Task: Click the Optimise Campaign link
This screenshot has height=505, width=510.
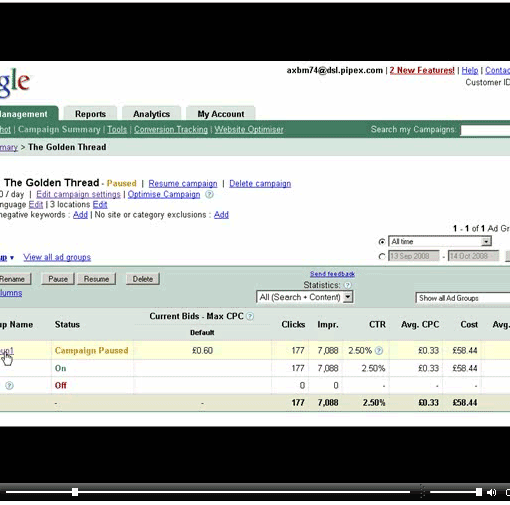Action: click(x=164, y=194)
